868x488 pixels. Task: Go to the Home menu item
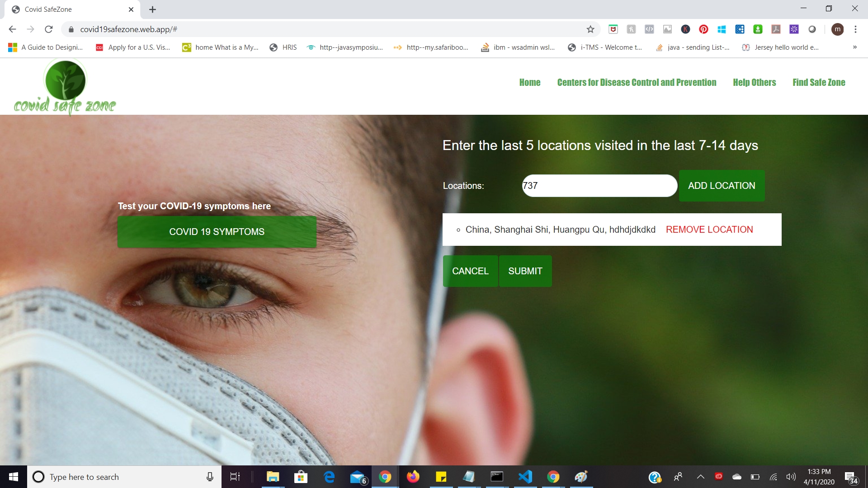[530, 82]
